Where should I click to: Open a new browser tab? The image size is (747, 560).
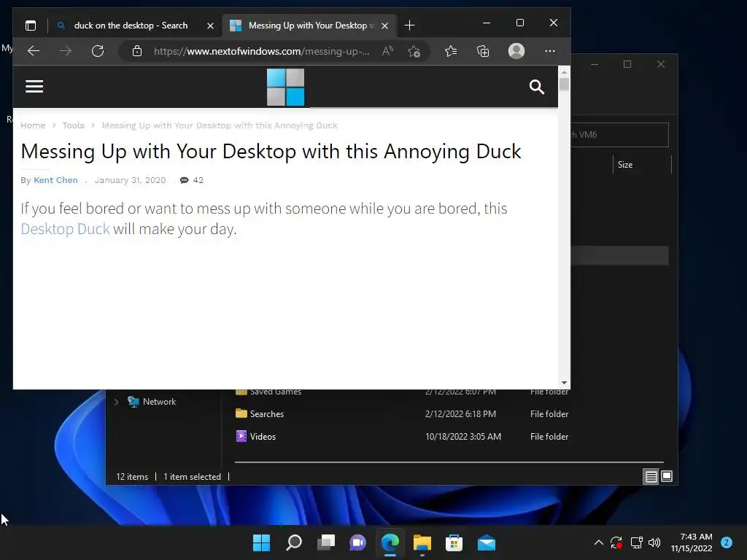pyautogui.click(x=409, y=26)
